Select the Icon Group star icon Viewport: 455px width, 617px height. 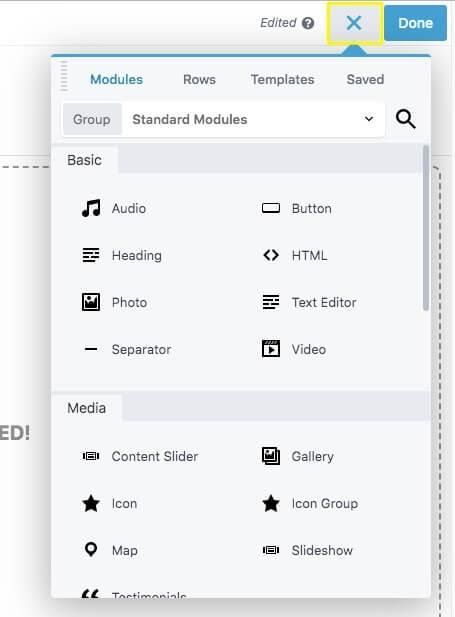pos(271,503)
